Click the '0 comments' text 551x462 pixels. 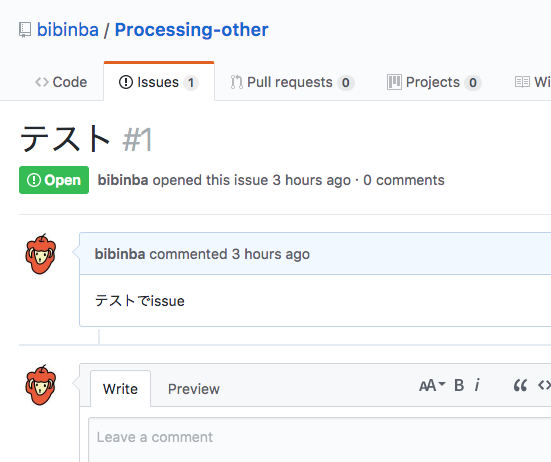point(404,180)
